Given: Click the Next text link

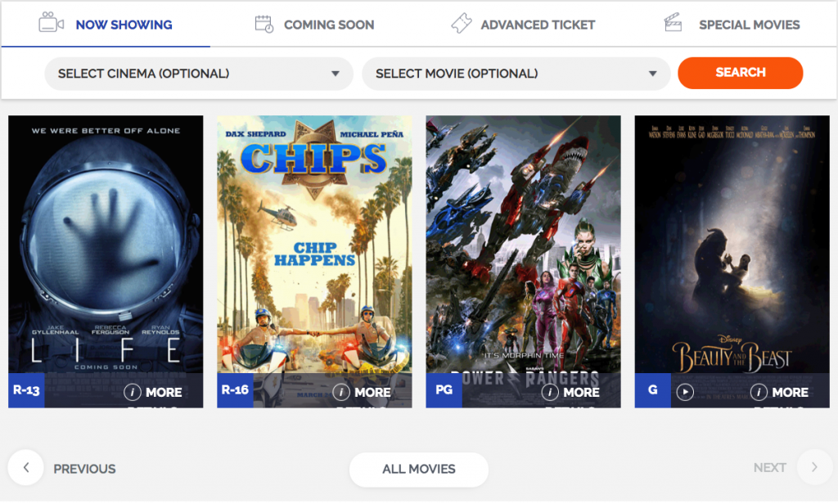Looking at the screenshot, I should [x=769, y=468].
